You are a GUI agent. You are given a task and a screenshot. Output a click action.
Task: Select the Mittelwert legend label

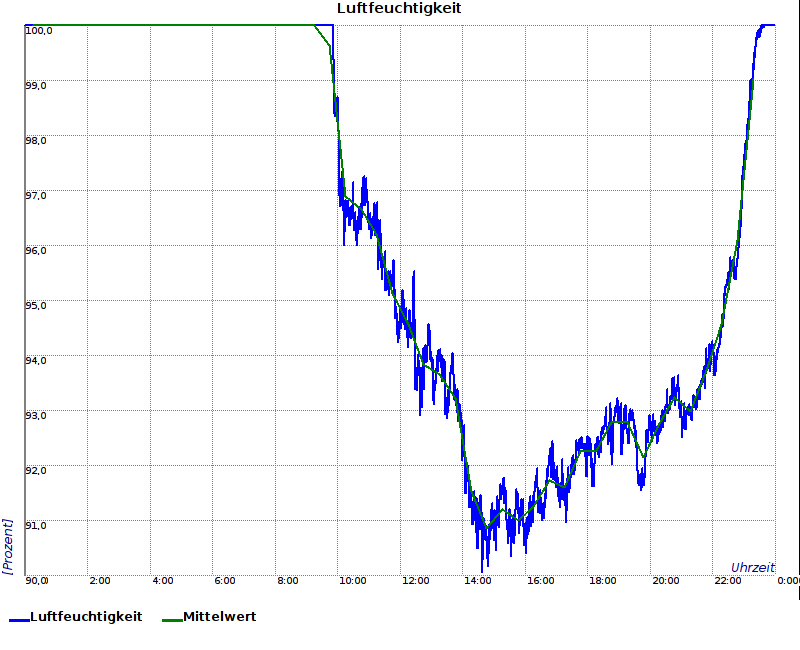219,617
